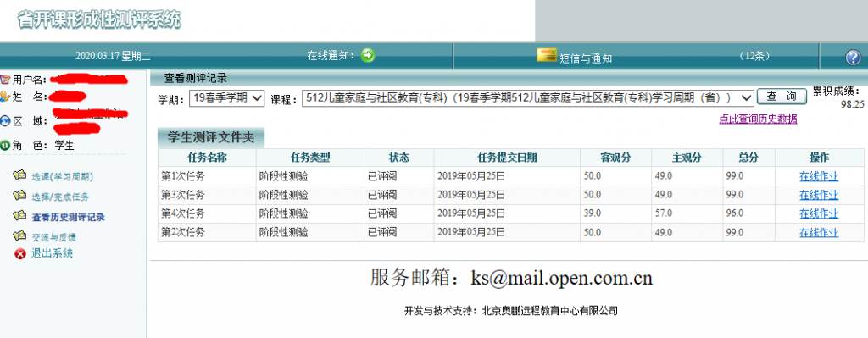Click the 任务提交日期 column header
The image size is (868, 338).
click(507, 158)
